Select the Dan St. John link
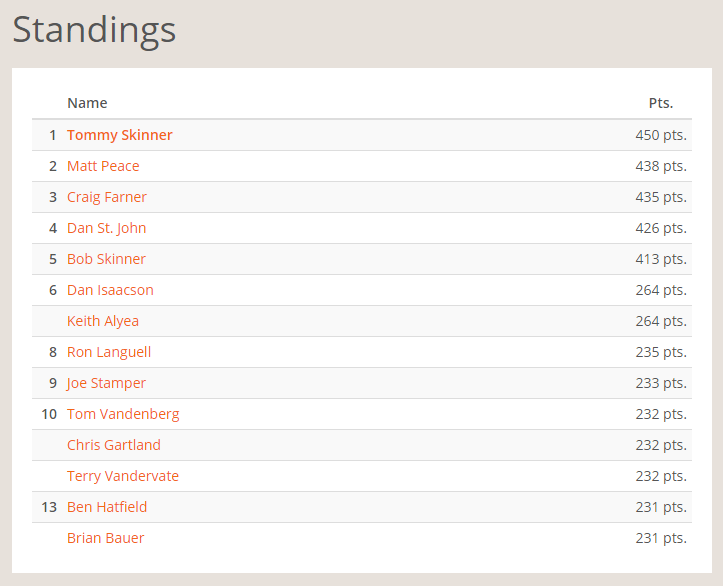723x586 pixels. click(106, 228)
